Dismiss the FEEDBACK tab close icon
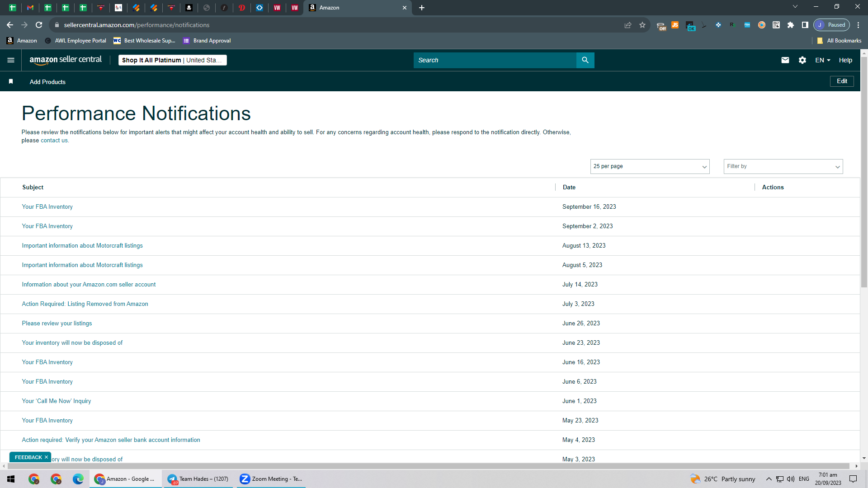868x488 pixels. (46, 457)
